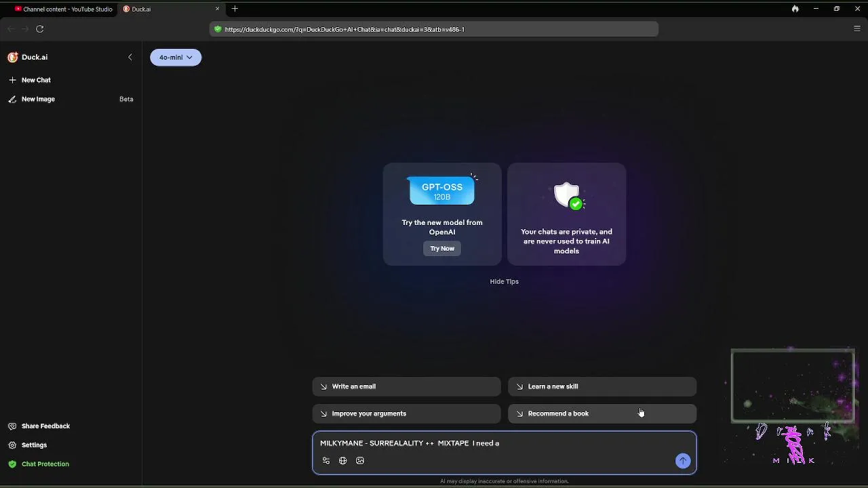Go back to previous page
The width and height of the screenshot is (868, 488).
(10, 29)
